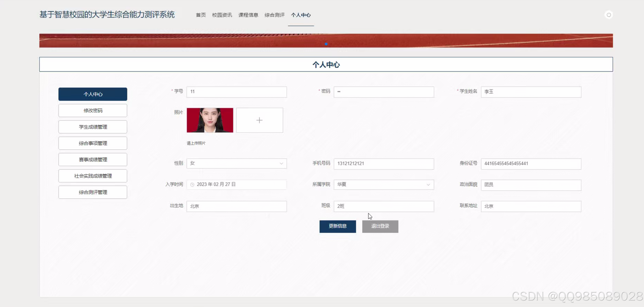Click the 手机号码 input field
Screen dimensions: 644x307
[x=384, y=164]
